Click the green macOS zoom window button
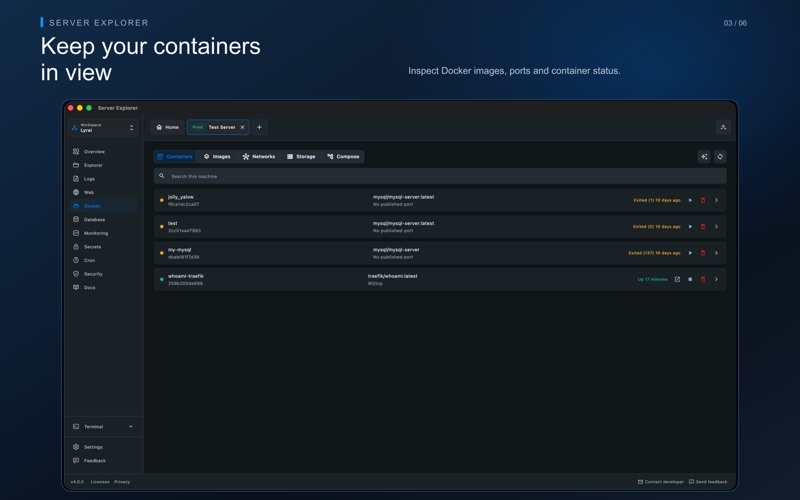This screenshot has height=500, width=800. pyautogui.click(x=89, y=108)
